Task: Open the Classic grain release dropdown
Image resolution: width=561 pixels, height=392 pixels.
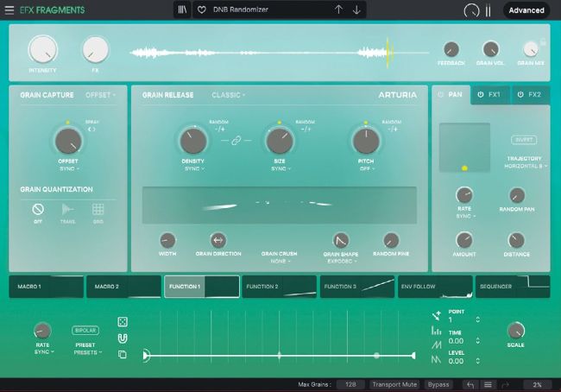Action: (229, 95)
